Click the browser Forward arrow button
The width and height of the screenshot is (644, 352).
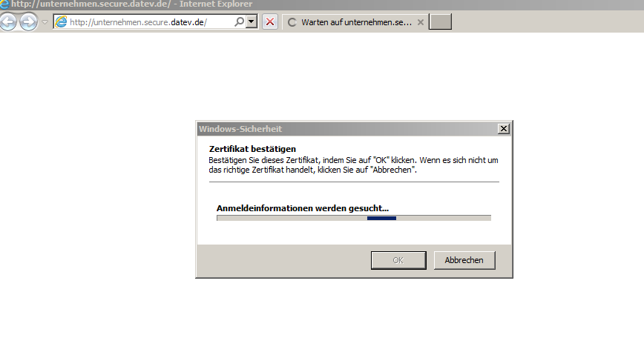tap(28, 21)
